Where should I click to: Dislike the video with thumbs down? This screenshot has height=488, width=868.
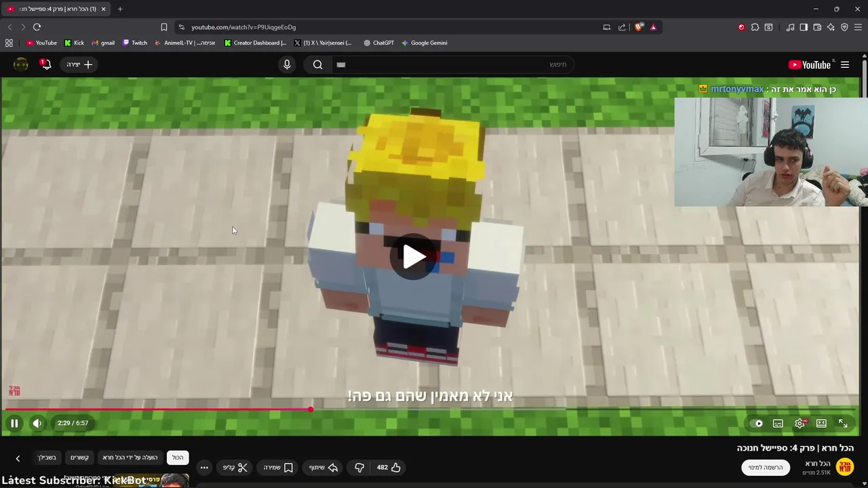point(359,467)
